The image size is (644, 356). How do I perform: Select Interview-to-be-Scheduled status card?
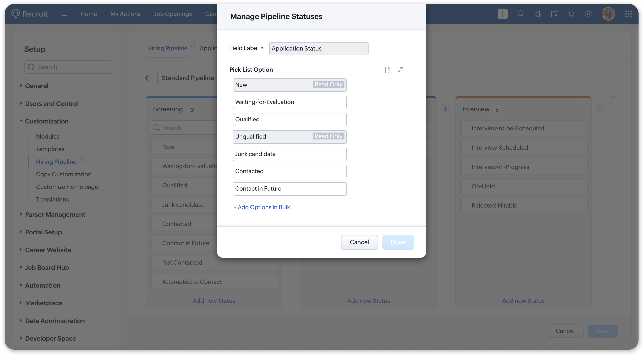(x=523, y=128)
